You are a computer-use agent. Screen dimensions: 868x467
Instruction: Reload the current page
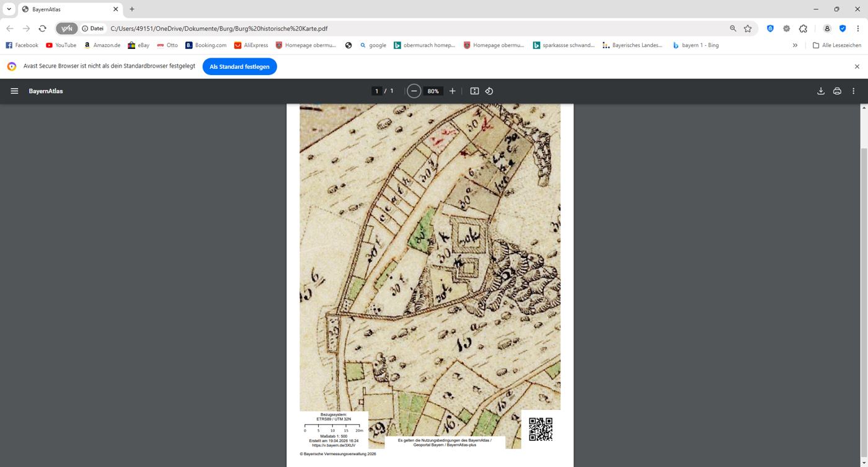point(42,29)
